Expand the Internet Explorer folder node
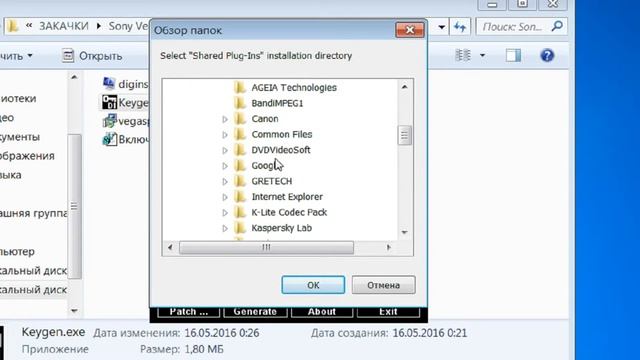The width and height of the screenshot is (640, 360). (225, 197)
